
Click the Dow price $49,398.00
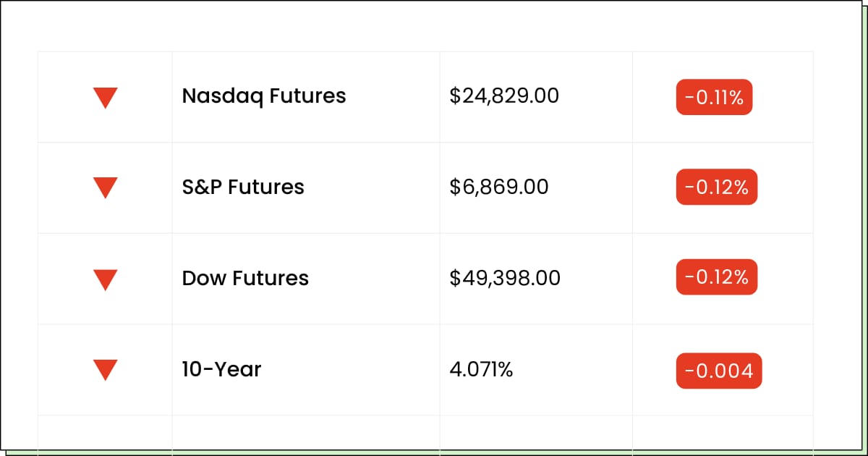[505, 278]
